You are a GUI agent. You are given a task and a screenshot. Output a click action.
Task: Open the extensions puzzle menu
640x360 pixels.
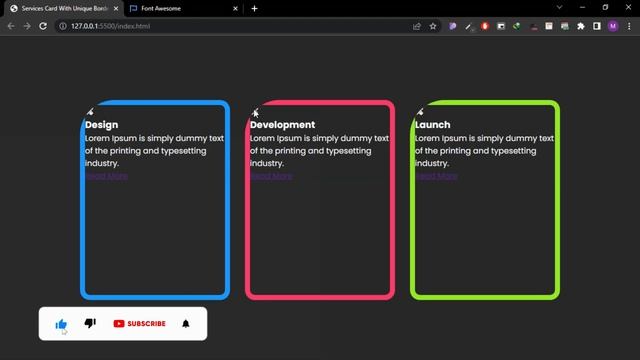(581, 26)
